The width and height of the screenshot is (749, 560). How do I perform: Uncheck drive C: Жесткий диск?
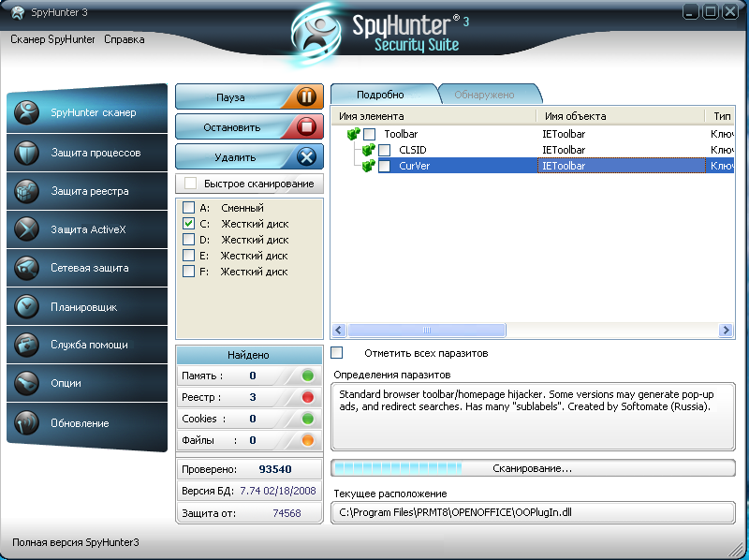189,224
